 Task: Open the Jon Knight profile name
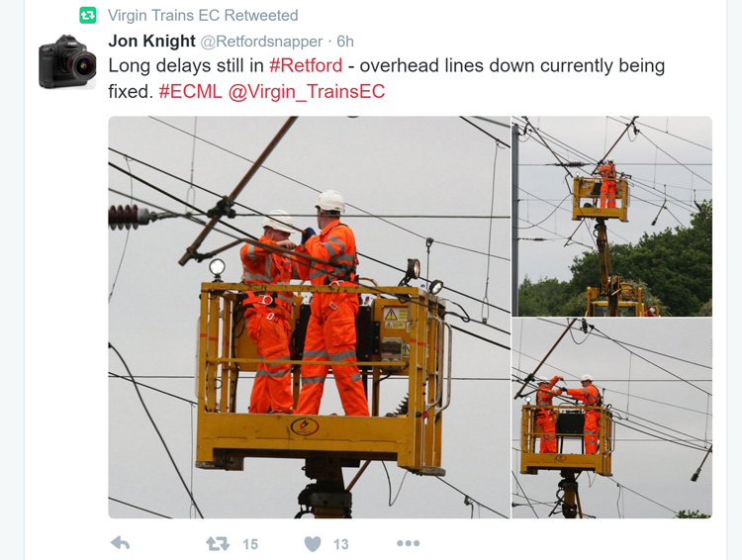[x=151, y=42]
